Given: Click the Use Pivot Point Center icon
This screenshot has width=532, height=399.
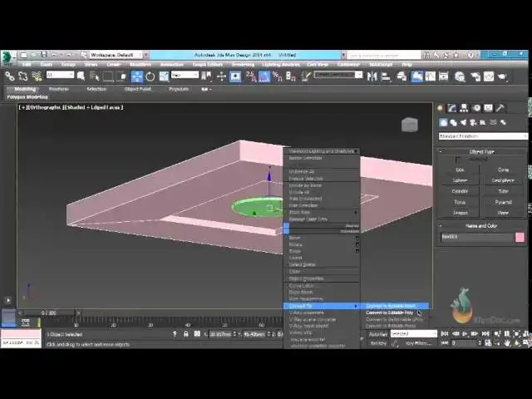Looking at the screenshot, I should coord(206,76).
